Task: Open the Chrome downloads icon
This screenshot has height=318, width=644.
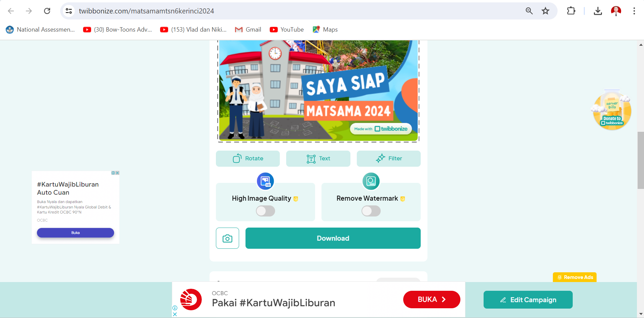Action: point(598,11)
